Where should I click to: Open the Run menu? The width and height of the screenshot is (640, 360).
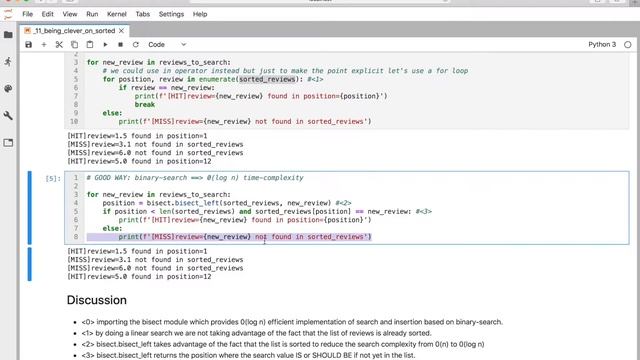coord(92,14)
